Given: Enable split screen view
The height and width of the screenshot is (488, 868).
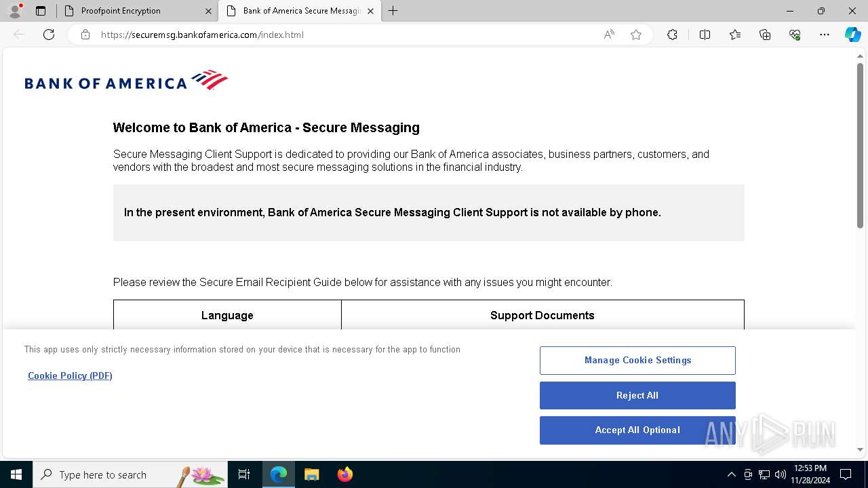Looking at the screenshot, I should [x=705, y=35].
